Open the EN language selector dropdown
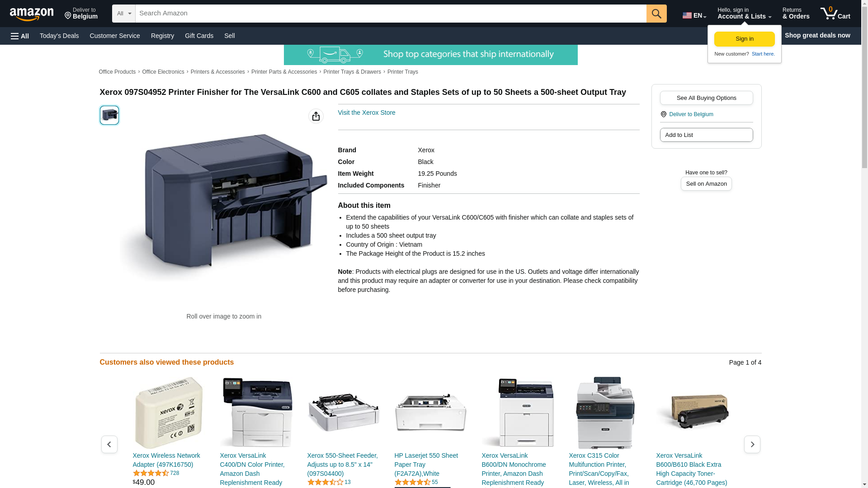 click(694, 15)
